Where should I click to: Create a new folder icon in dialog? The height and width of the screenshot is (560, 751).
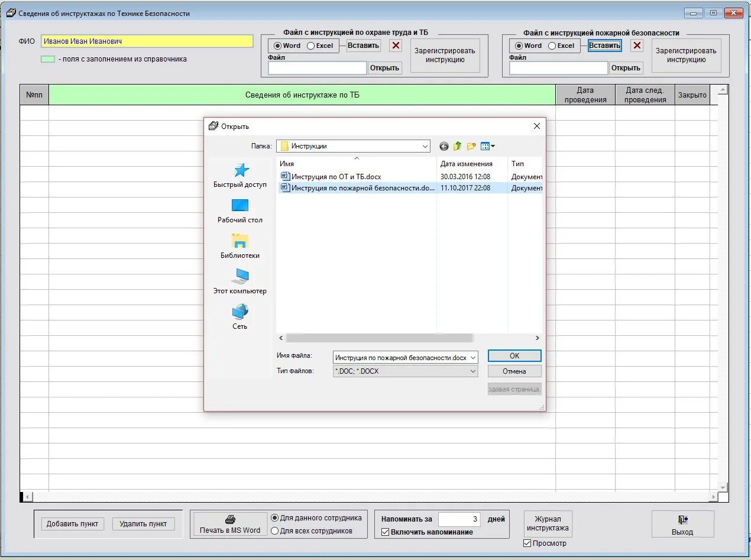point(471,146)
